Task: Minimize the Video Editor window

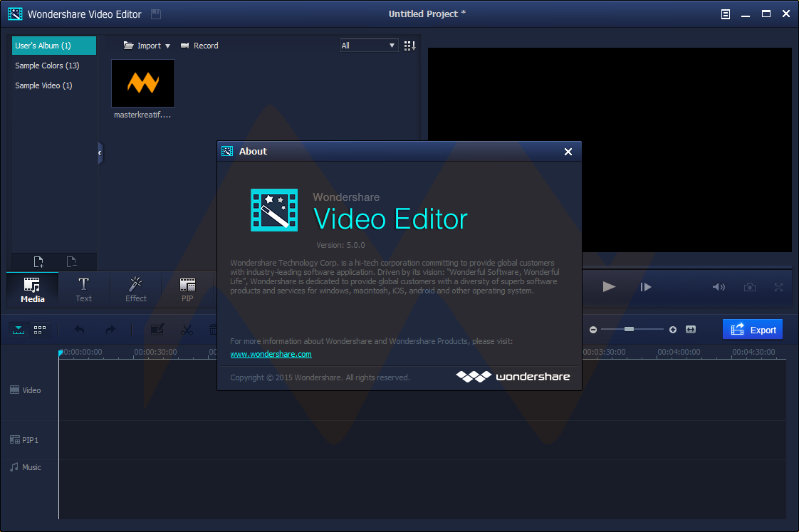Action: (x=746, y=15)
